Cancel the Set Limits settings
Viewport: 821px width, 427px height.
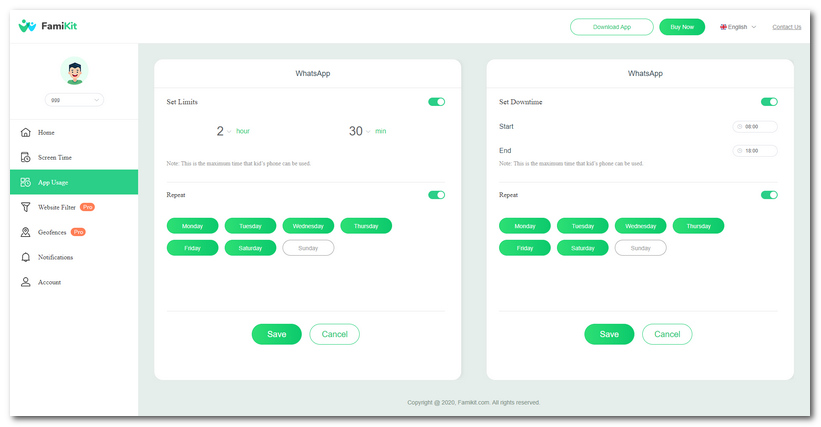(334, 334)
